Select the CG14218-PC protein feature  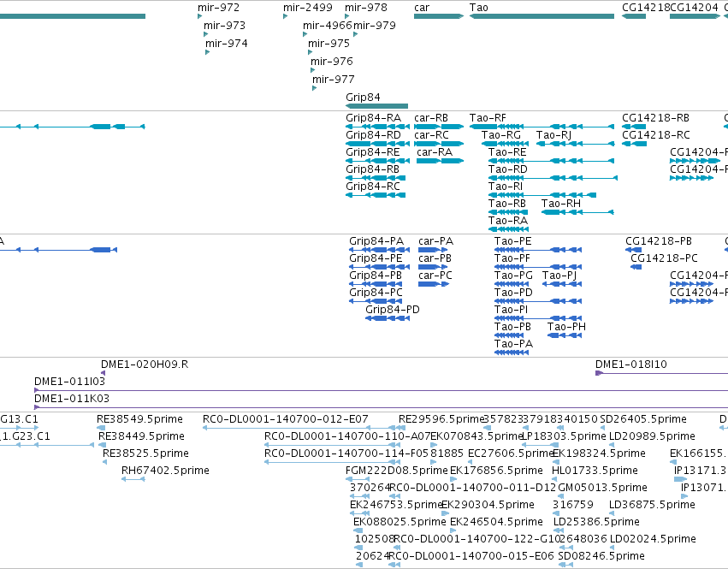pyautogui.click(x=636, y=267)
